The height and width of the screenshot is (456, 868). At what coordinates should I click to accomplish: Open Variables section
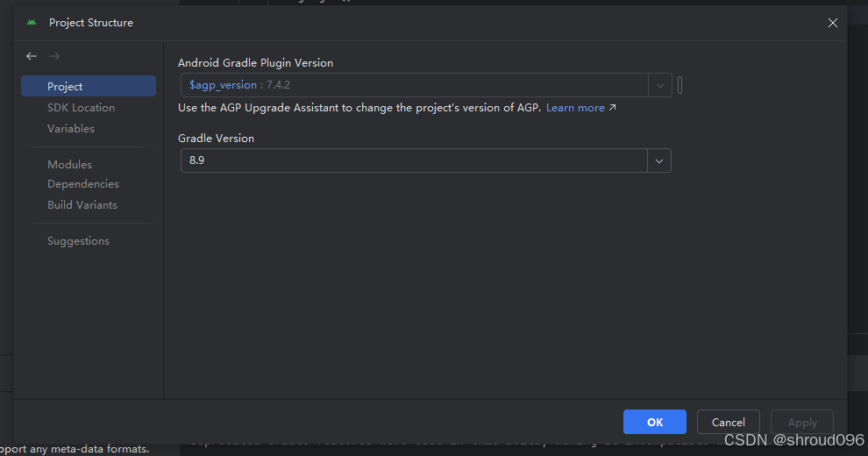(x=71, y=128)
